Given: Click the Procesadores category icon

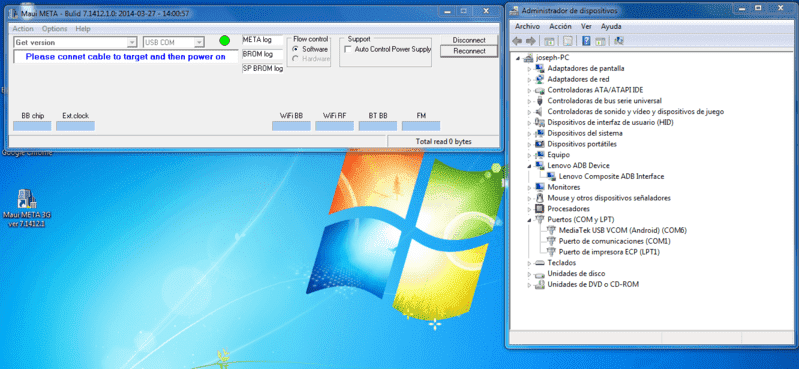Looking at the screenshot, I should coord(540,208).
